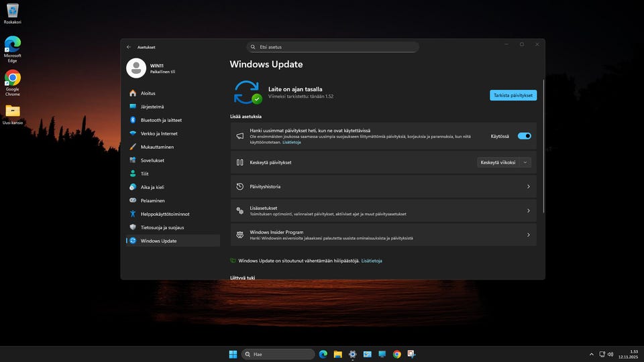Click Tarkista päivitykset button
The height and width of the screenshot is (362, 644).
point(513,95)
